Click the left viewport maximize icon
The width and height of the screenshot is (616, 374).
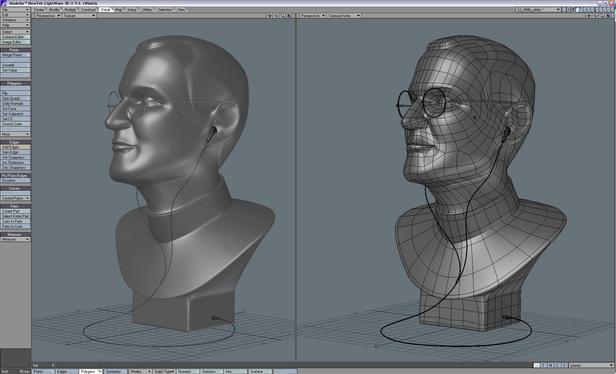289,16
